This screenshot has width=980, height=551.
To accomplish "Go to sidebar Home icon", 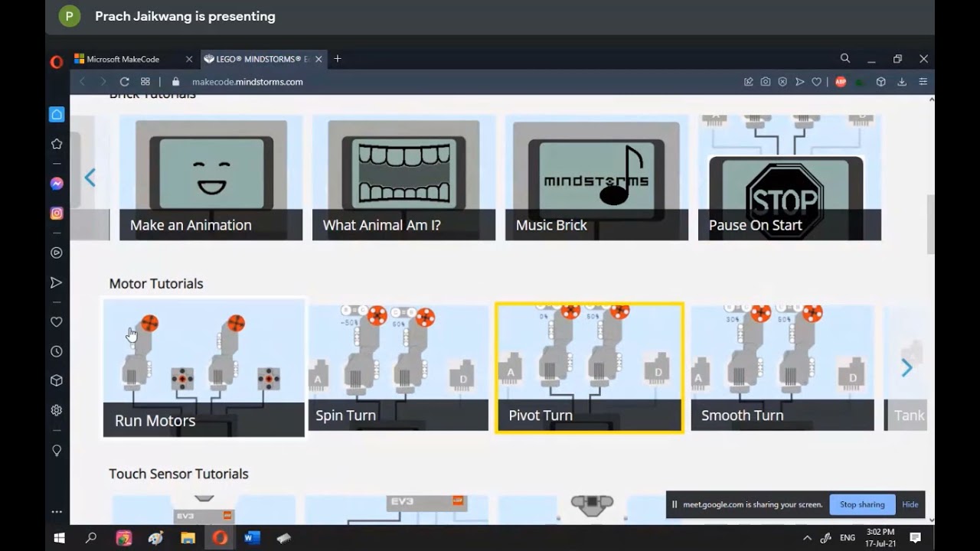I will (57, 115).
